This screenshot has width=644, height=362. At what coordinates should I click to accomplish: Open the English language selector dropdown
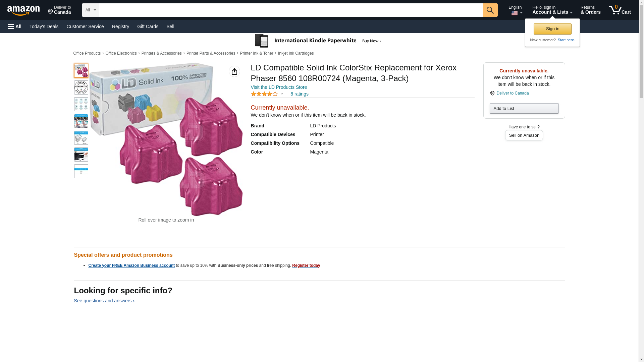click(515, 10)
